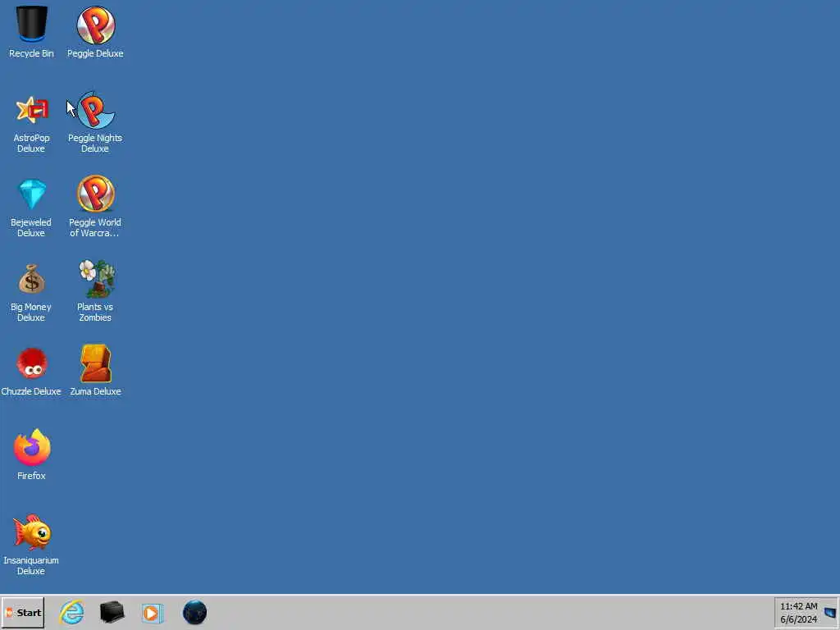Launch Internet Explorer from the taskbar
840x630 pixels.
(72, 612)
